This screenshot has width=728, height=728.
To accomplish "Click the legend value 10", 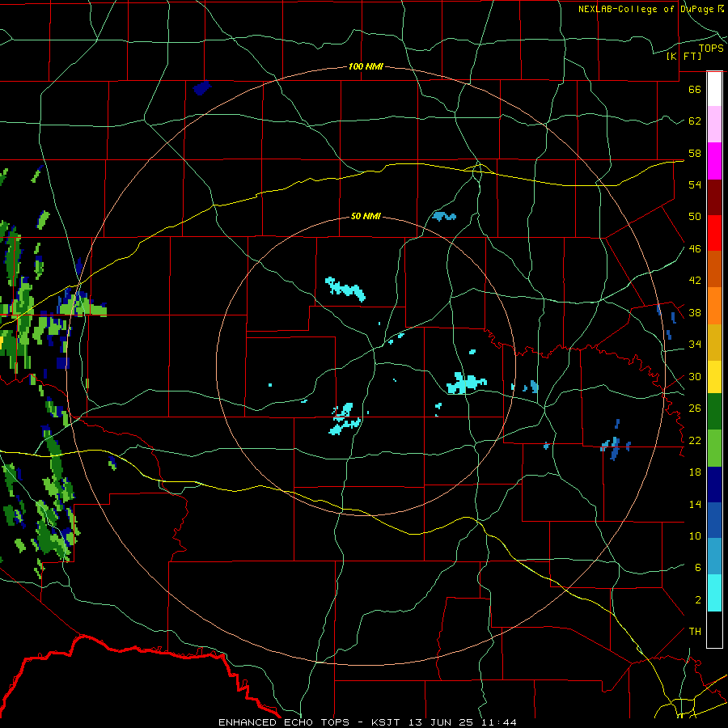I will 695,535.
